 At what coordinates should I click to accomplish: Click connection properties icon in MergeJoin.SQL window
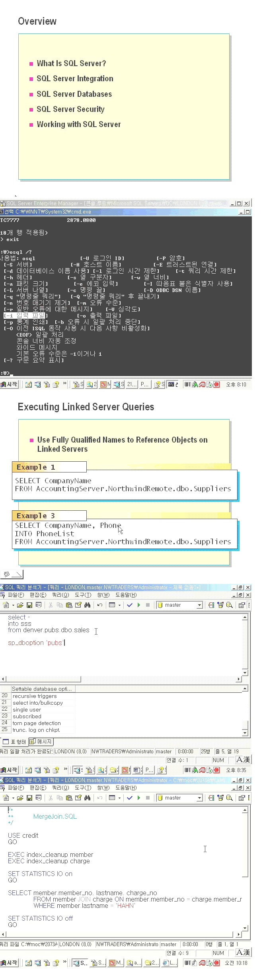(242, 798)
